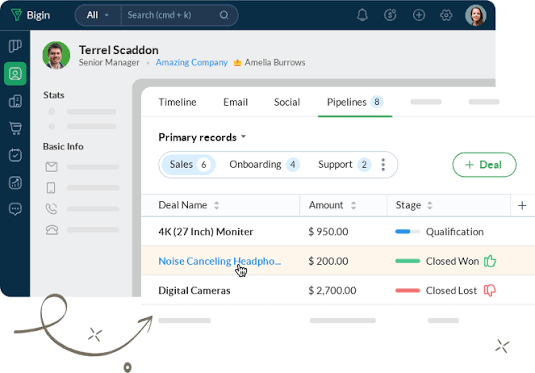Viewport: 535px width, 373px height.
Task: Open the Amazing Company link
Action: click(x=191, y=62)
